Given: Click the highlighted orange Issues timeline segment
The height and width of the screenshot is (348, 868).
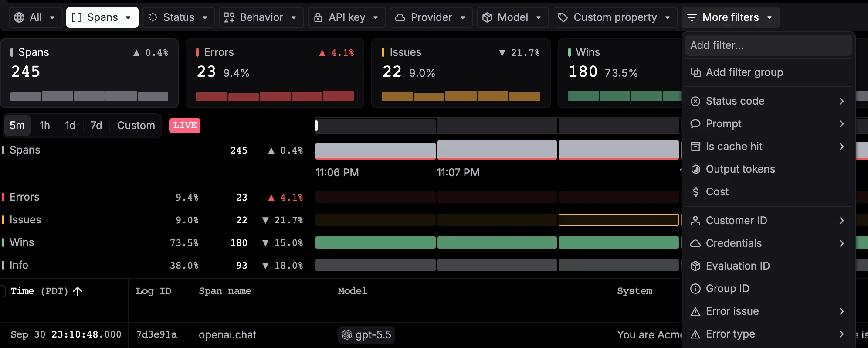Looking at the screenshot, I should click(618, 220).
